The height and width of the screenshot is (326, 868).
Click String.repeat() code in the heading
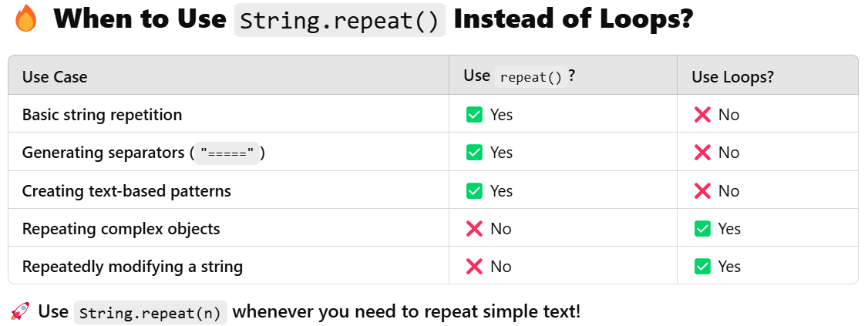point(340,20)
